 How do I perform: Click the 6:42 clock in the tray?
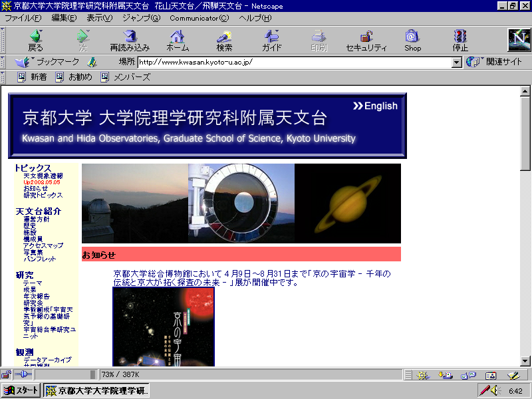[x=516, y=391]
